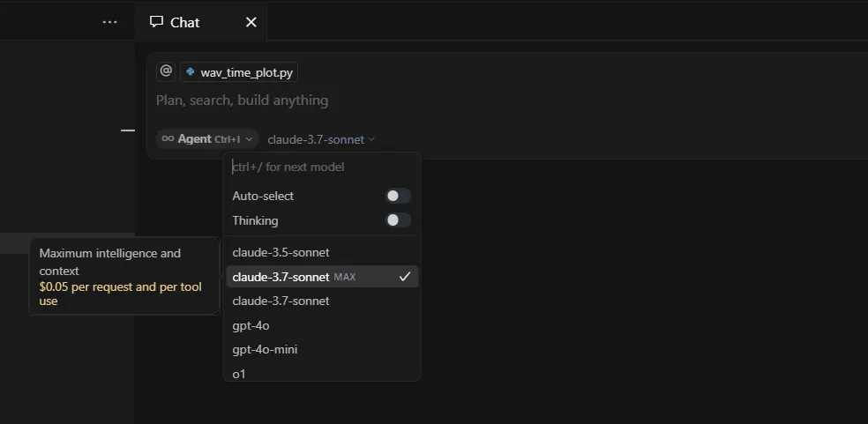Click the @ add context icon
868x424 pixels.
pyautogui.click(x=166, y=71)
